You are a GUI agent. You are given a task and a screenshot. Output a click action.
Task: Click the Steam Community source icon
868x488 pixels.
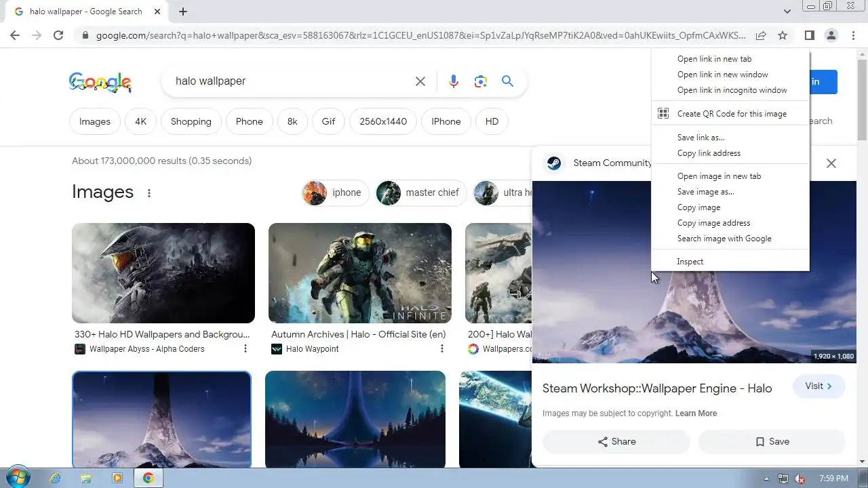[x=554, y=163]
